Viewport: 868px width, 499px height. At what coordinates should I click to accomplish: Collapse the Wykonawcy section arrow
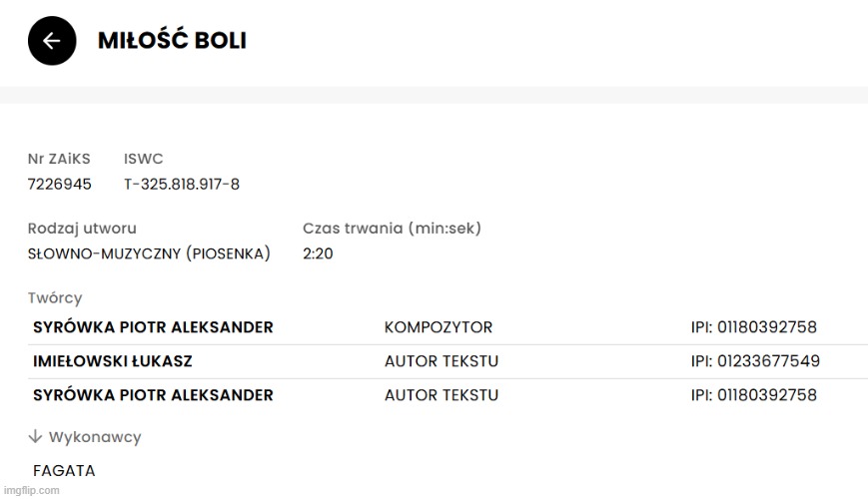point(35,437)
